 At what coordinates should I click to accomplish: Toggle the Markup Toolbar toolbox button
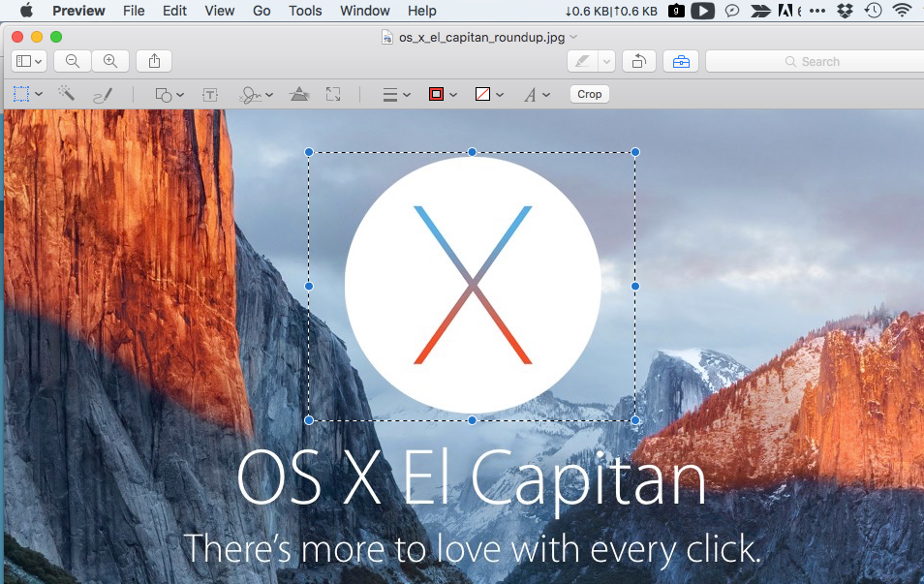pos(681,61)
